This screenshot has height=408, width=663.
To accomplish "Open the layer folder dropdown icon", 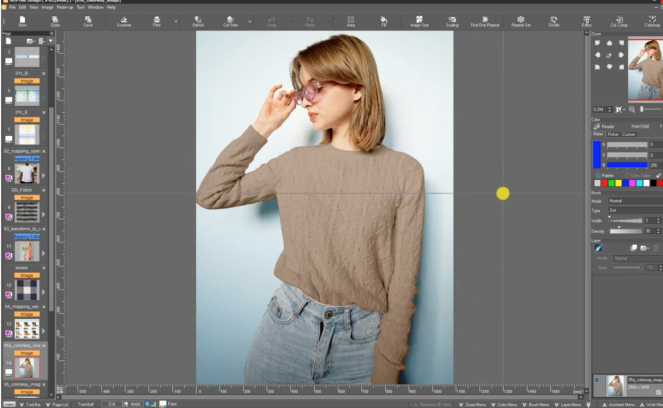I will coord(644,248).
